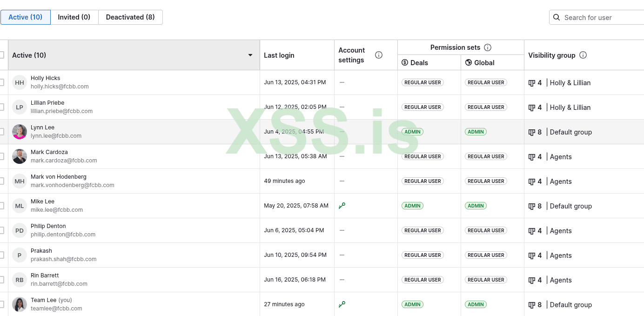Screen dimensions: 644x316
Task: Open the Active (10) column sort dropdown
Action: point(250,55)
